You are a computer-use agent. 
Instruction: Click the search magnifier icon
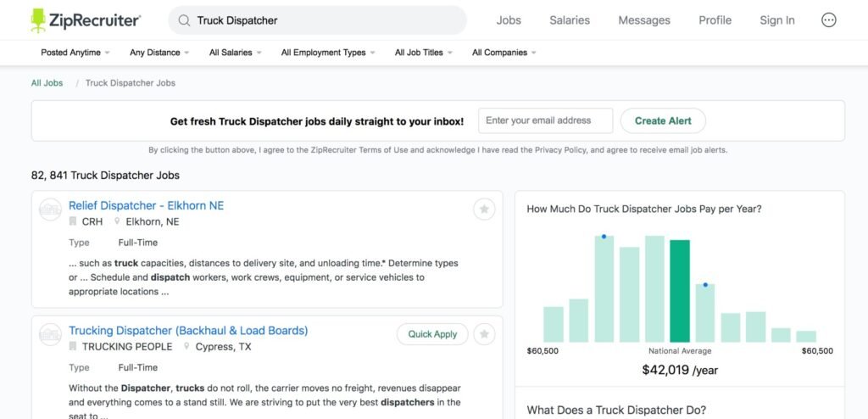pos(184,20)
